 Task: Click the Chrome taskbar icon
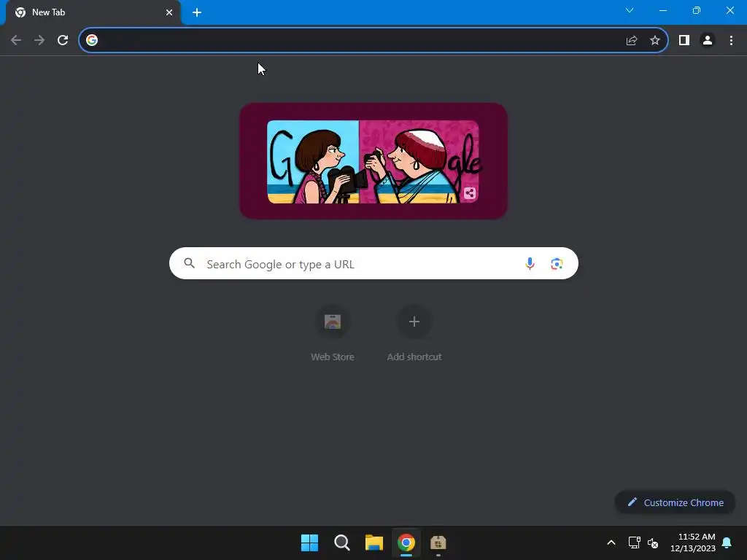click(x=406, y=542)
